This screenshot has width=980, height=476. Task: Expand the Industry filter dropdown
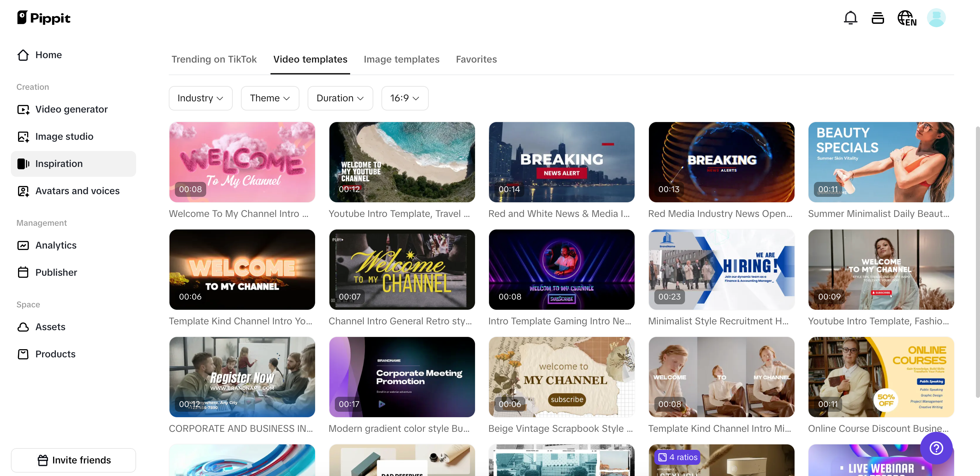click(200, 98)
